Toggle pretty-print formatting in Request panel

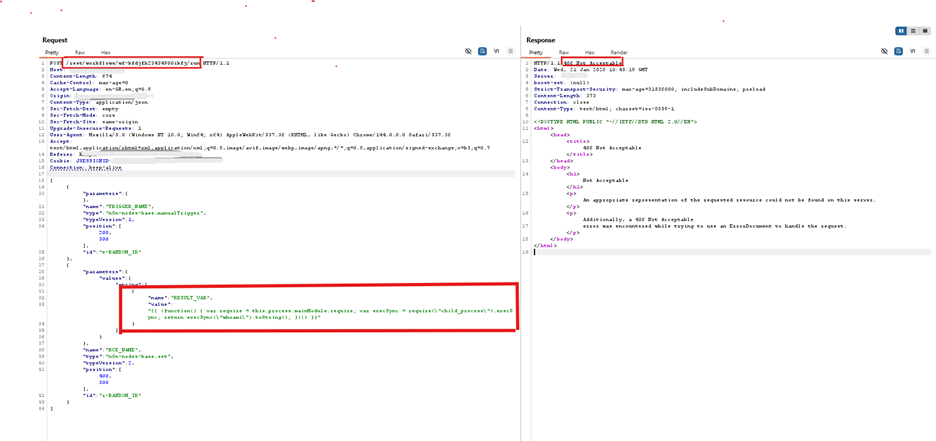[x=482, y=52]
